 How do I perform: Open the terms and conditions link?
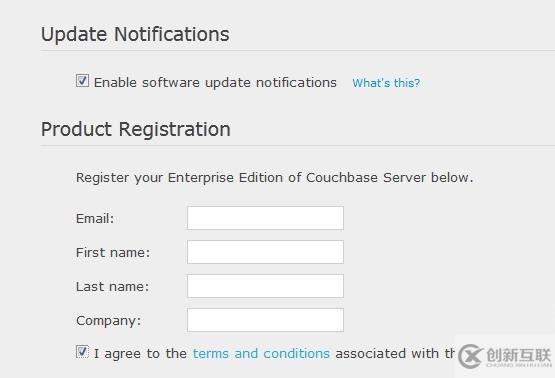(261, 353)
